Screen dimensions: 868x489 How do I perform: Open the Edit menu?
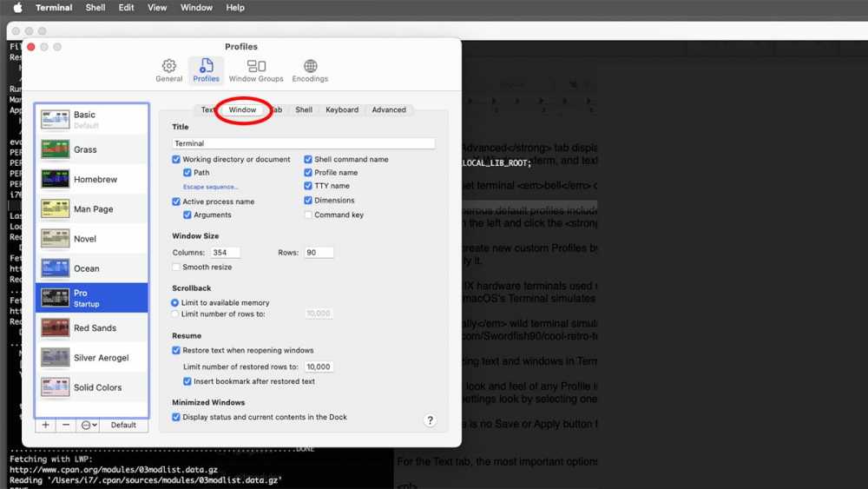[x=126, y=8]
